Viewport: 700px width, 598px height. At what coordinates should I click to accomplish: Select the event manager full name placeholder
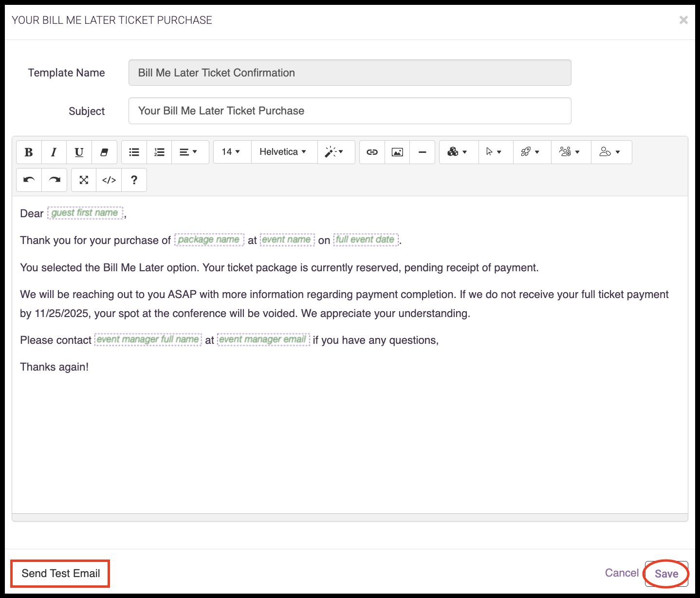[148, 339]
